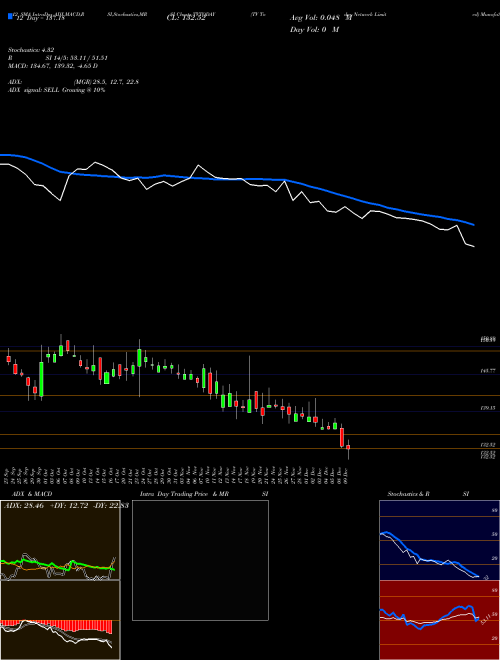Click the blue SMA legend square
Image resolution: width=500 pixels, height=660 pixels.
pos(10,16)
